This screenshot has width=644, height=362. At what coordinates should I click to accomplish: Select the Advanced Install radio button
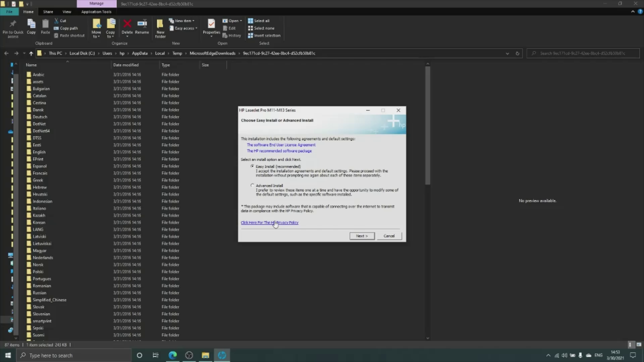252,185
